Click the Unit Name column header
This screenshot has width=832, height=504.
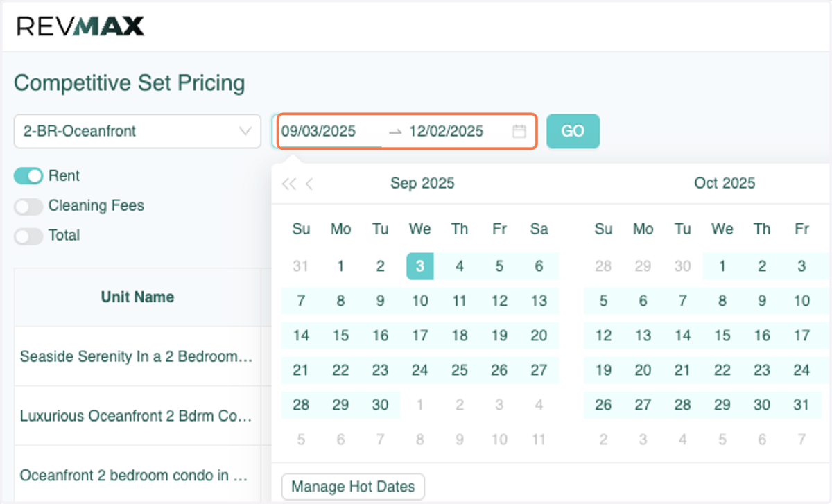tap(137, 297)
